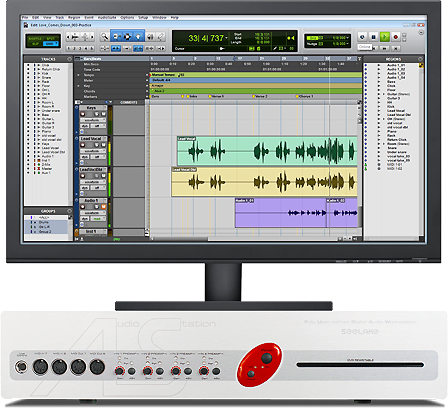The width and height of the screenshot is (448, 408).
Task: Open the Groups list panel menu icon
Action: 69,211
